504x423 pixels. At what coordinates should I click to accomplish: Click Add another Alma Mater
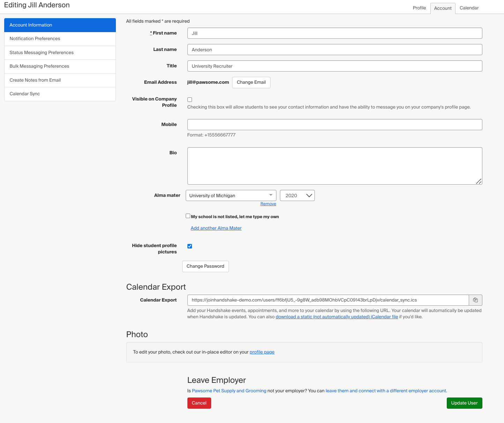click(216, 228)
